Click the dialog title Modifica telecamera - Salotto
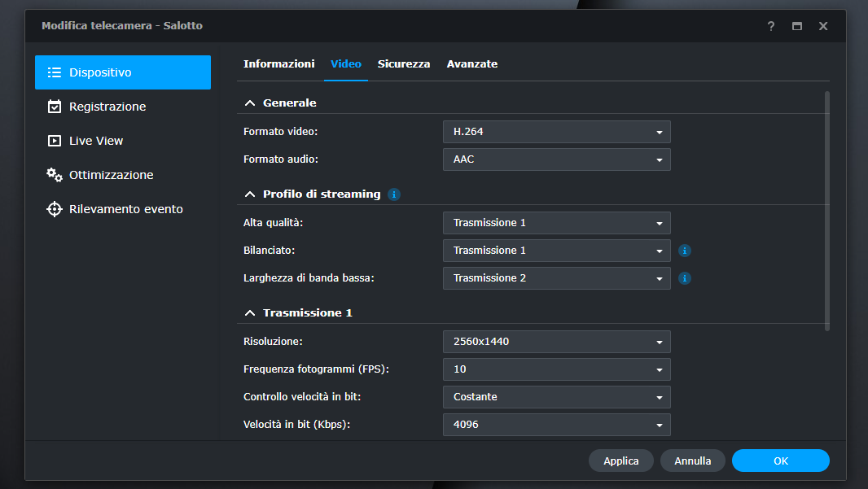 click(122, 26)
